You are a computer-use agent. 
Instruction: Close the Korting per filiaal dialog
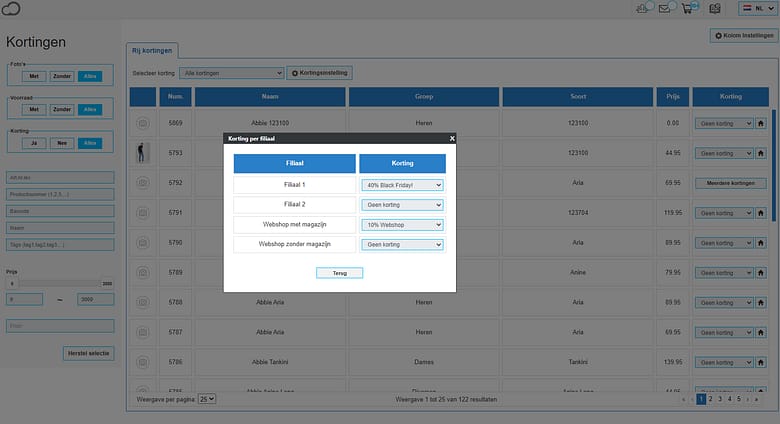452,138
